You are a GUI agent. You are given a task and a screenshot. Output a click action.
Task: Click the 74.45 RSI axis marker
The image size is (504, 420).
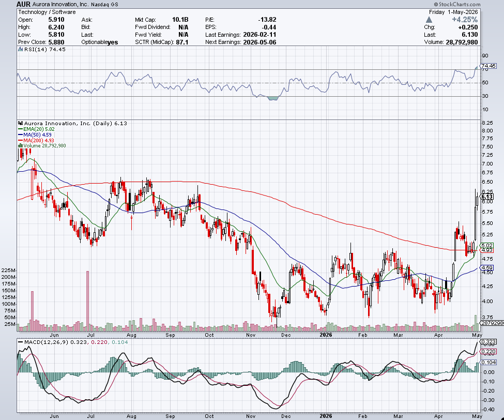click(488, 66)
